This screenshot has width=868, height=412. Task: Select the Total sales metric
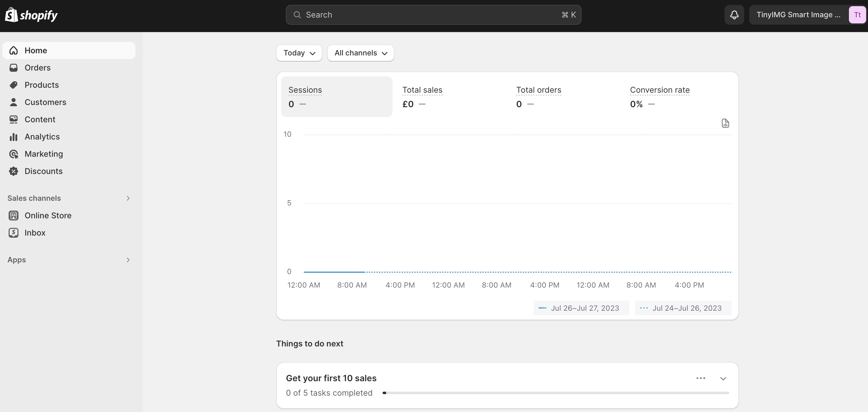point(451,97)
